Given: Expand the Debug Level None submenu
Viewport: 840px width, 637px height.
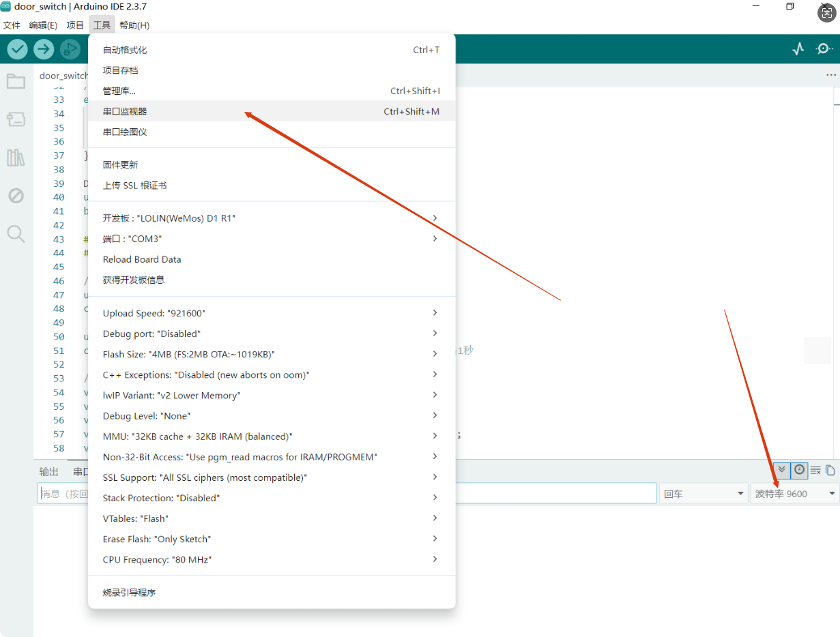Looking at the screenshot, I should 272,415.
